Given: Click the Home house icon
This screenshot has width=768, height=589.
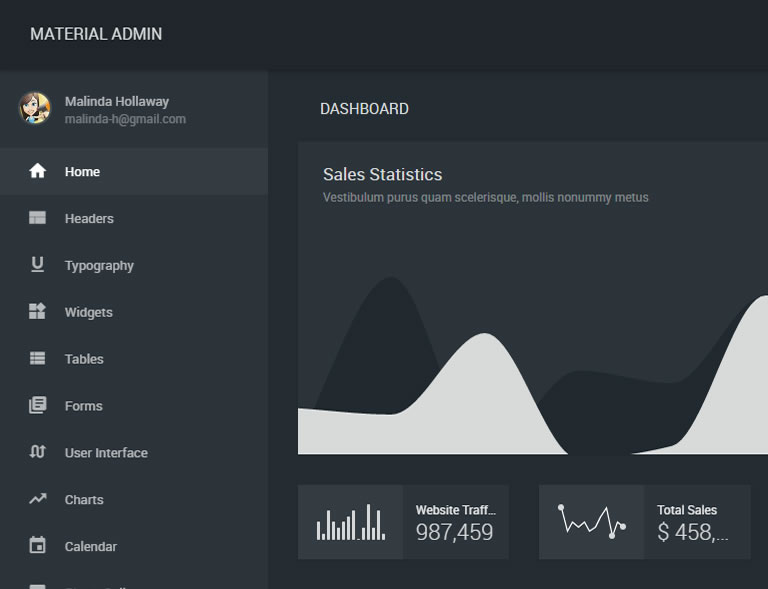Looking at the screenshot, I should click(38, 171).
